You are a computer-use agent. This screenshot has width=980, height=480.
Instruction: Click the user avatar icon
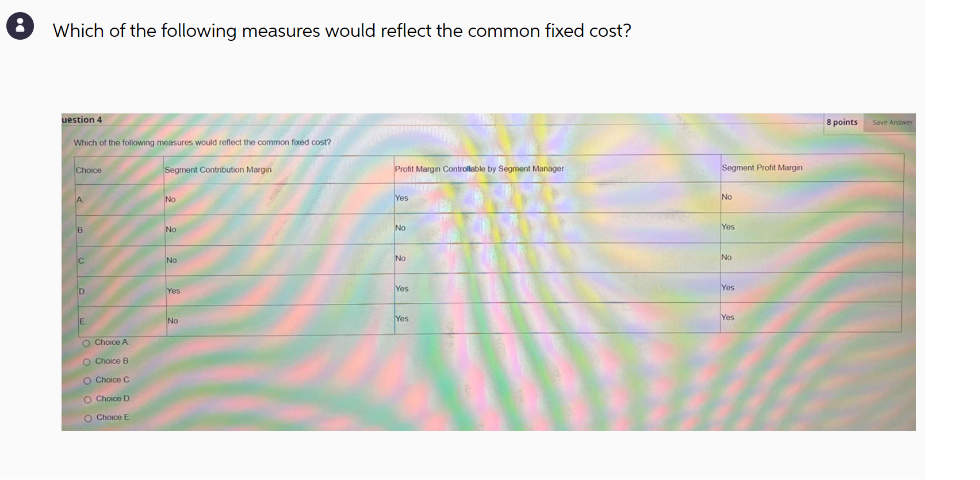pyautogui.click(x=19, y=25)
